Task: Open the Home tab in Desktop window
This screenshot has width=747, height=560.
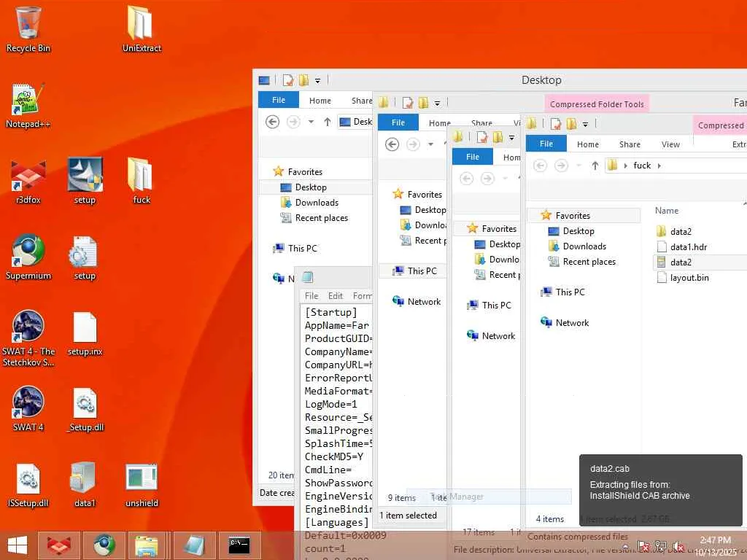Action: click(x=320, y=101)
